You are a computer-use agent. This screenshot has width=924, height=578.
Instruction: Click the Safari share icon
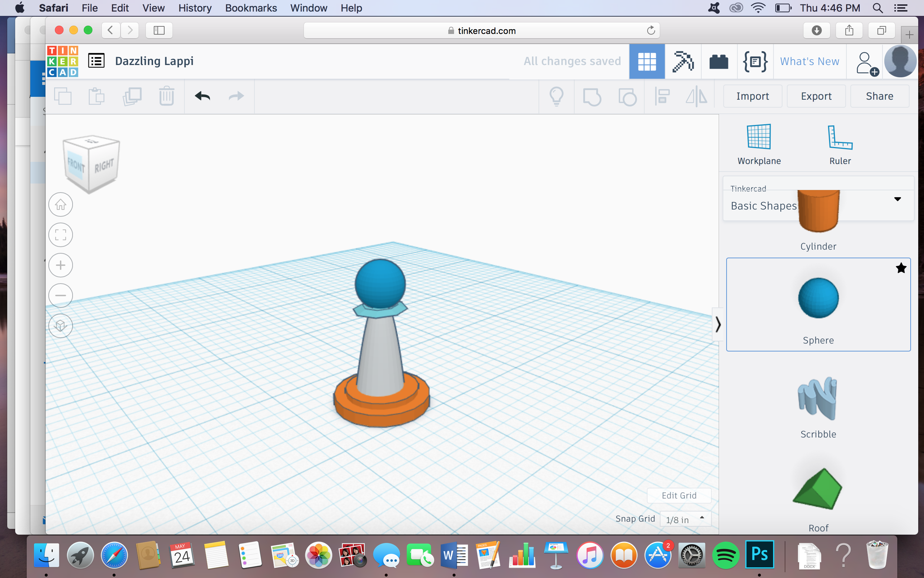point(849,30)
